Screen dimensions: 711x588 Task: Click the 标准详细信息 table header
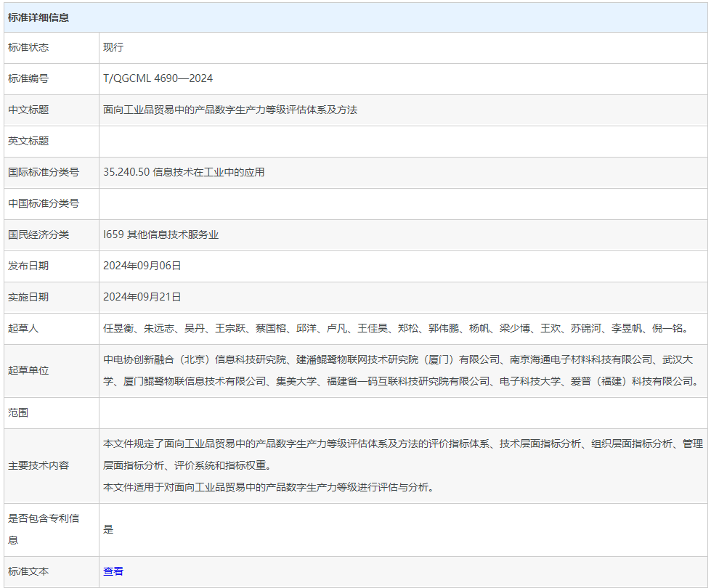(38, 17)
